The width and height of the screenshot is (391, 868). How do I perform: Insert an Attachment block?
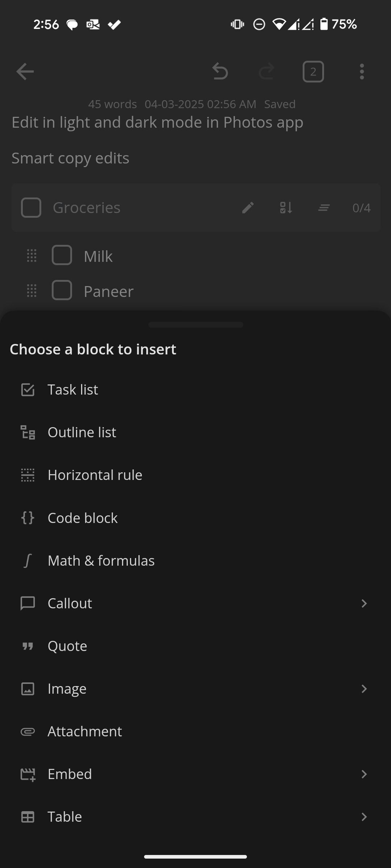84,731
